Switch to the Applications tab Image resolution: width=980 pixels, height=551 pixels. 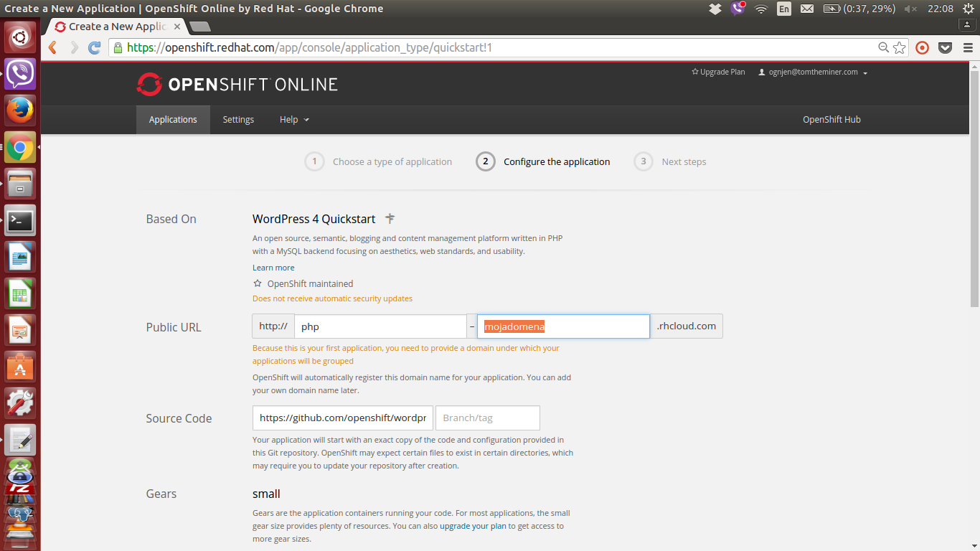[173, 120]
